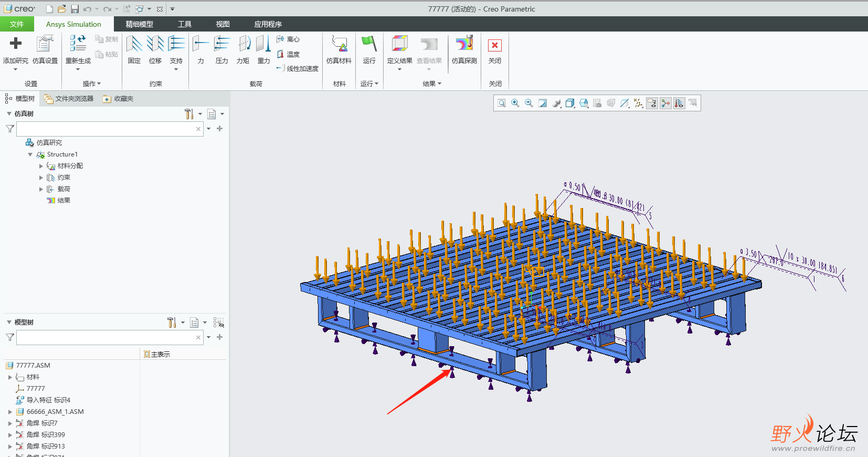Image resolution: width=868 pixels, height=457 pixels.
Task: Open the display style shaded icon
Action: point(556,103)
